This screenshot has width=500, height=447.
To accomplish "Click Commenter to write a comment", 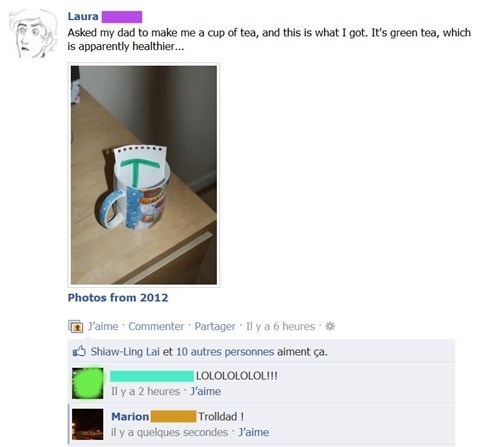I will 156,326.
